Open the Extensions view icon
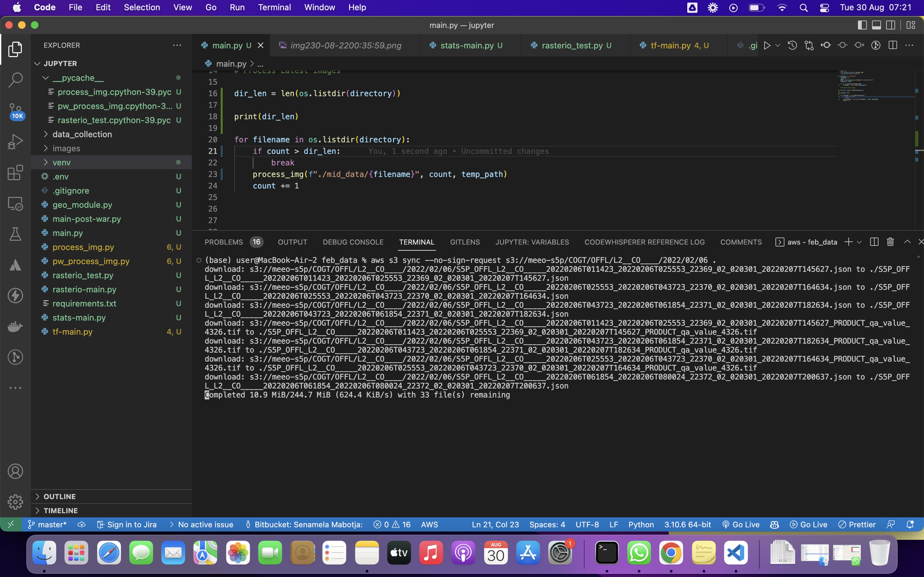924x577 pixels. 15,173
